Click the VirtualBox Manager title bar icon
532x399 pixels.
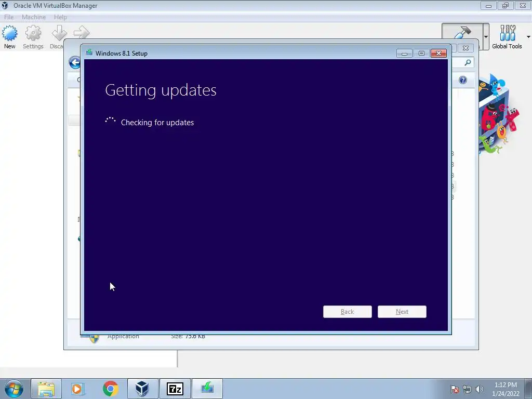(x=5, y=5)
